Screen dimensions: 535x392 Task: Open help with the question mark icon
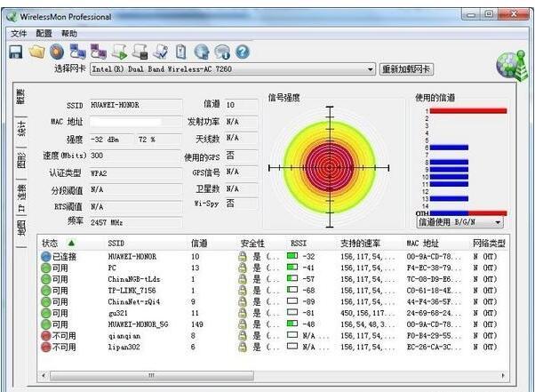coord(243,52)
